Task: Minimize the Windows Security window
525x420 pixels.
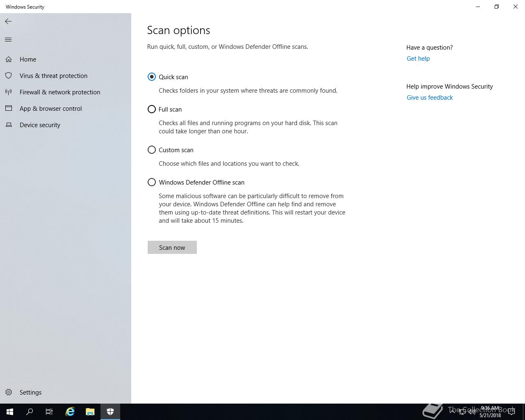Action: pos(478,7)
